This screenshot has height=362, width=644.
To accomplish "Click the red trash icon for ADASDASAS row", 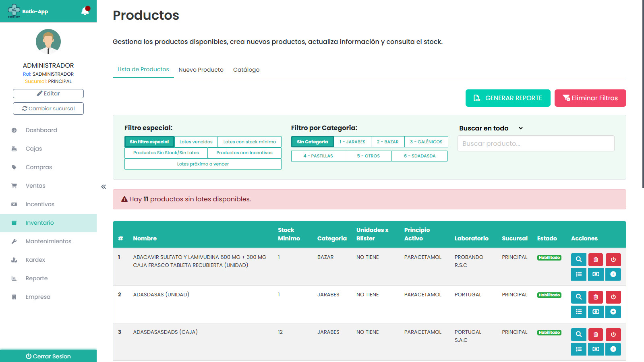I will (596, 297).
